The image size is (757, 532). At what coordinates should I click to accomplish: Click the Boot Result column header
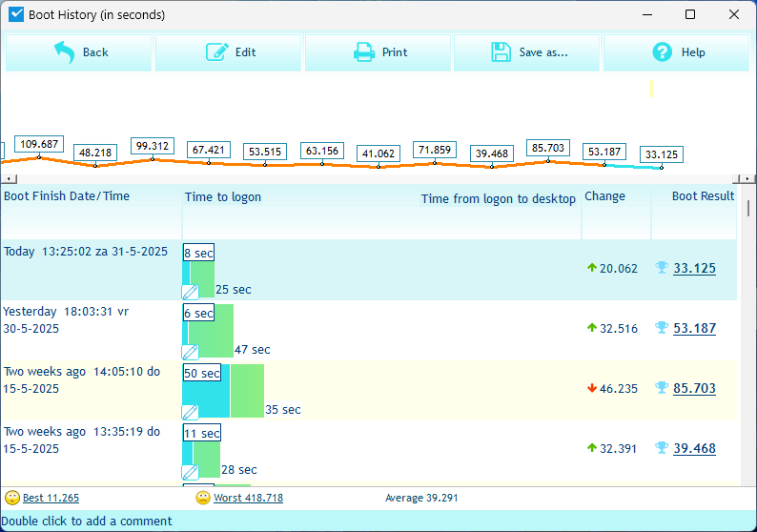click(703, 196)
